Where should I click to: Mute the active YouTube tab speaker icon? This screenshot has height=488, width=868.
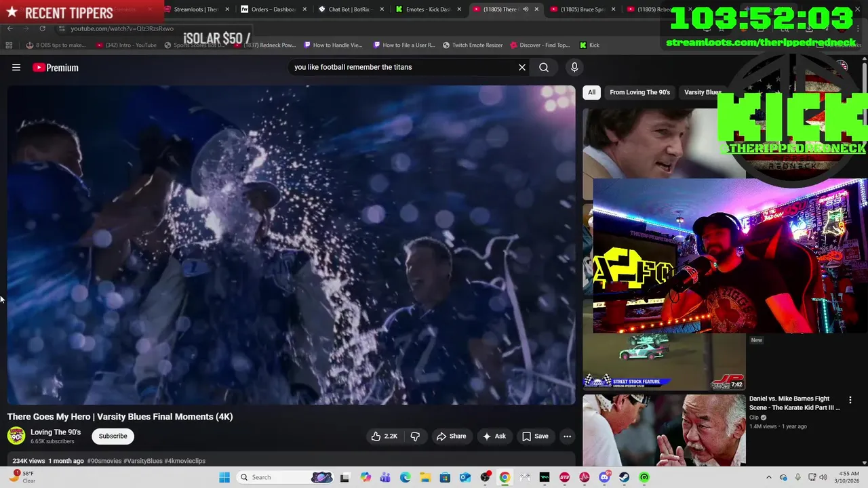point(526,9)
